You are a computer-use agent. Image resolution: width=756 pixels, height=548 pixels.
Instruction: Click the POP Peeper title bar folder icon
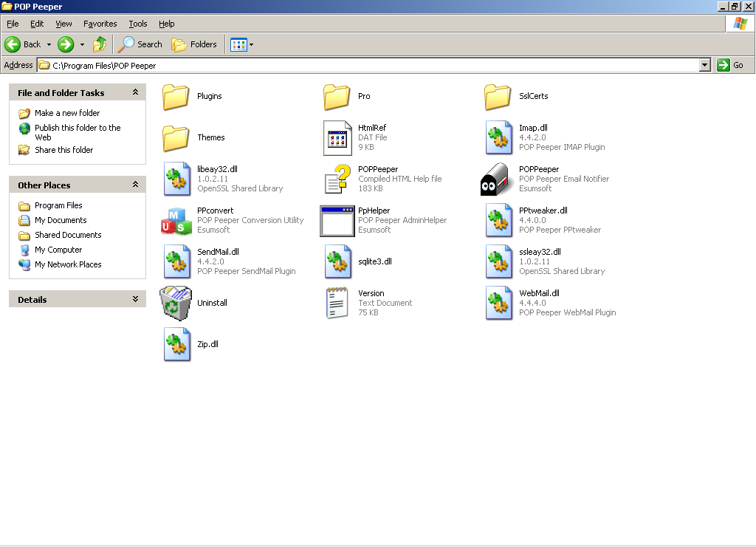pyautogui.click(x=7, y=6)
